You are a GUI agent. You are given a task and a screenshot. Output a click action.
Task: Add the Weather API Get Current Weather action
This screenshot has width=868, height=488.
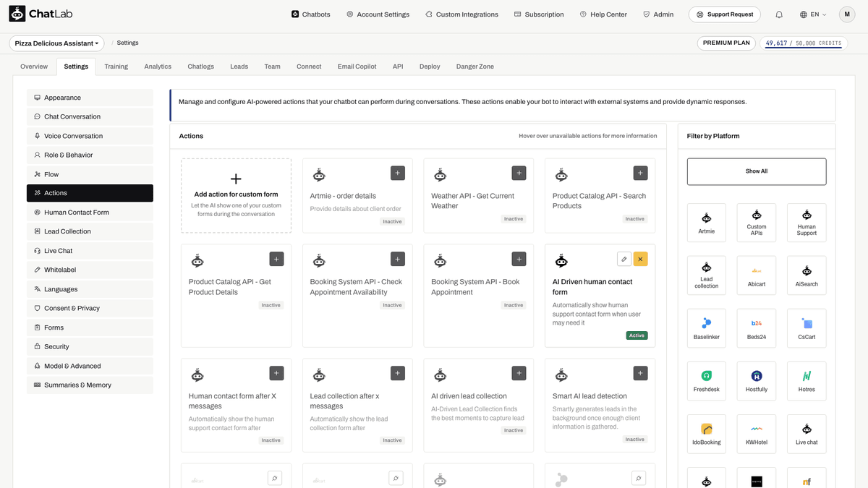point(519,173)
